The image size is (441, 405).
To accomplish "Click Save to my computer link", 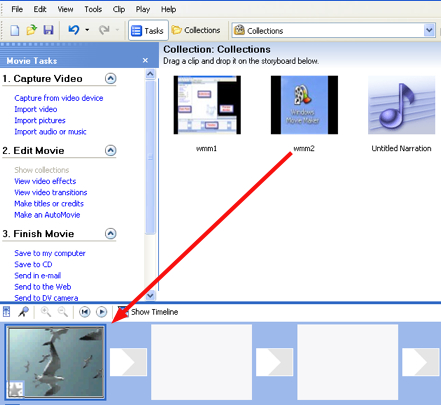I will (x=50, y=253).
